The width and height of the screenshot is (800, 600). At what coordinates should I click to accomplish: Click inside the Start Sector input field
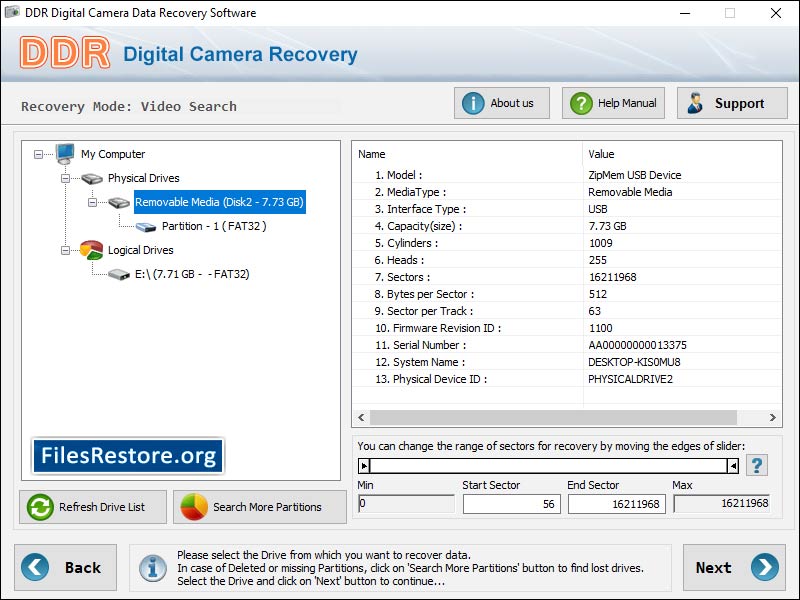click(x=510, y=504)
